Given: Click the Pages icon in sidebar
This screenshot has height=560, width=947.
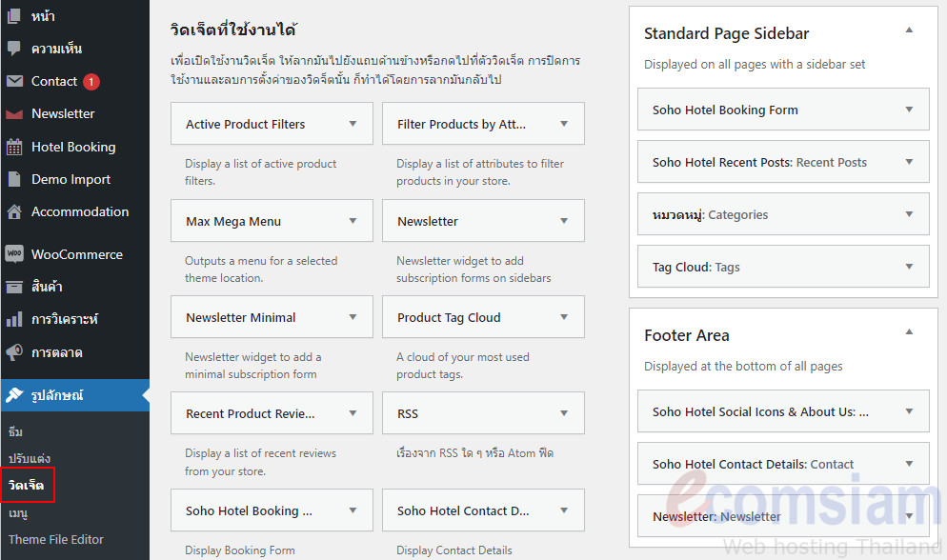Looking at the screenshot, I should point(14,16).
